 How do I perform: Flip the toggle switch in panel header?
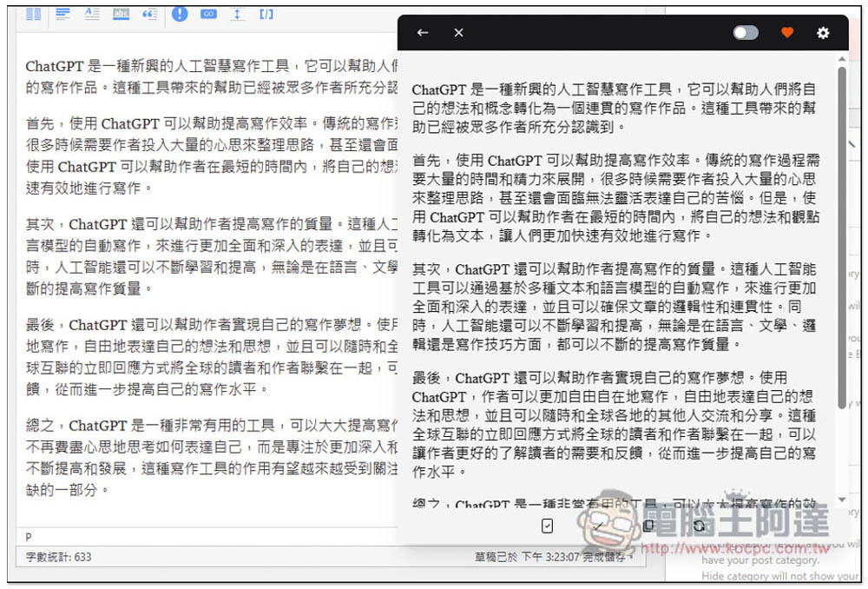[746, 33]
